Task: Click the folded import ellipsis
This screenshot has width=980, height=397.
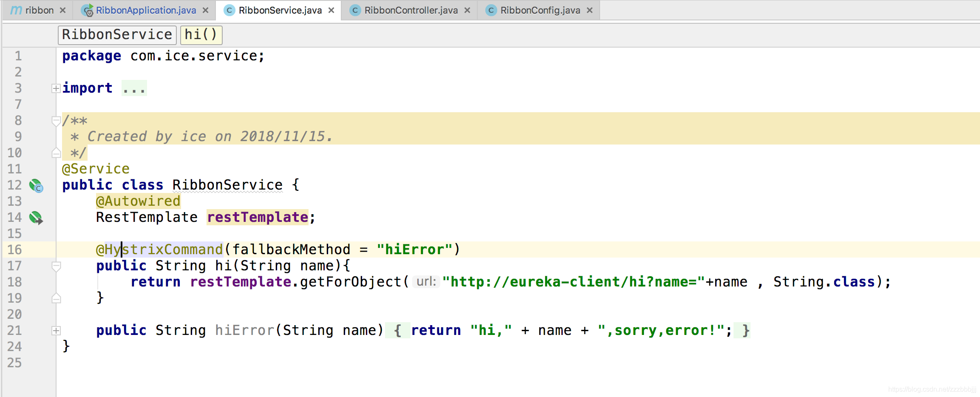Action: point(134,88)
